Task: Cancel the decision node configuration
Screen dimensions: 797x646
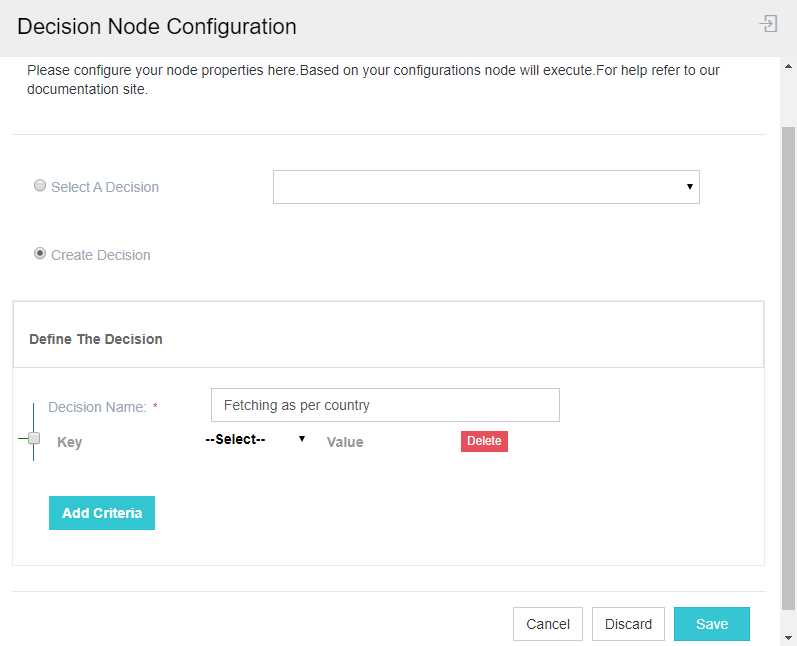Action: tap(548, 624)
